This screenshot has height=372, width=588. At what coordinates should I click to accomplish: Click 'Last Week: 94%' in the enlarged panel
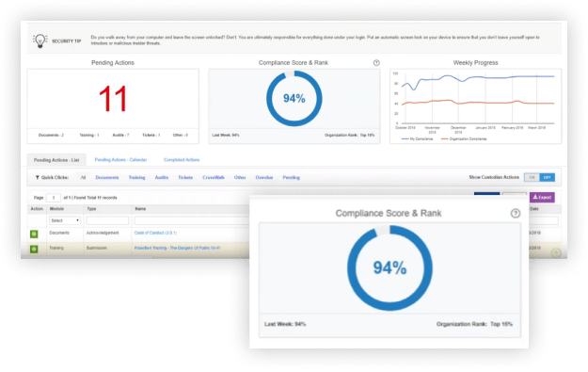point(285,324)
